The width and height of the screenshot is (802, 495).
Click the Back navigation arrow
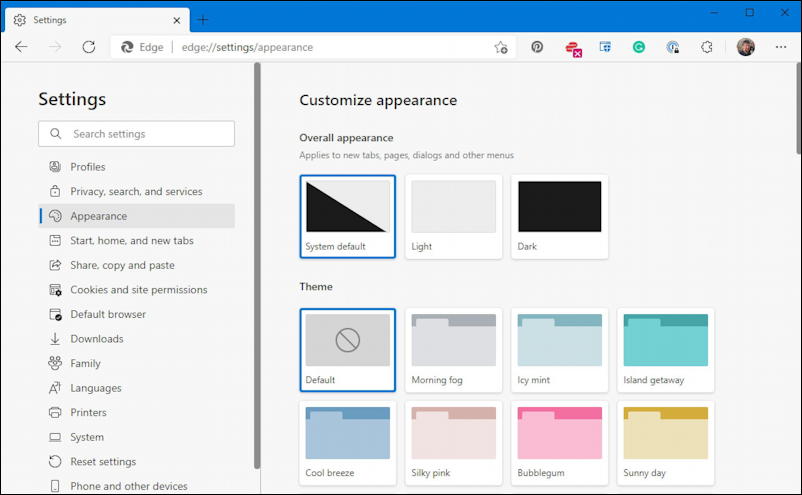pos(22,47)
